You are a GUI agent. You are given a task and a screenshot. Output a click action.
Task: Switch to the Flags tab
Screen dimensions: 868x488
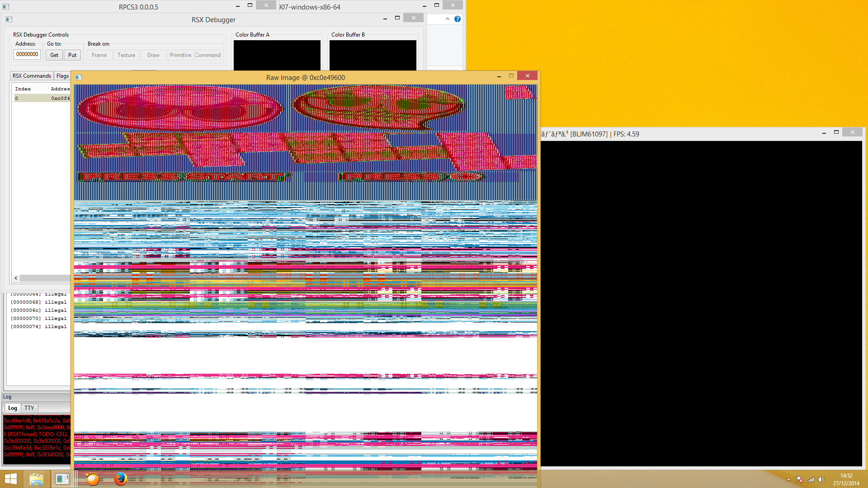pyautogui.click(x=62, y=76)
